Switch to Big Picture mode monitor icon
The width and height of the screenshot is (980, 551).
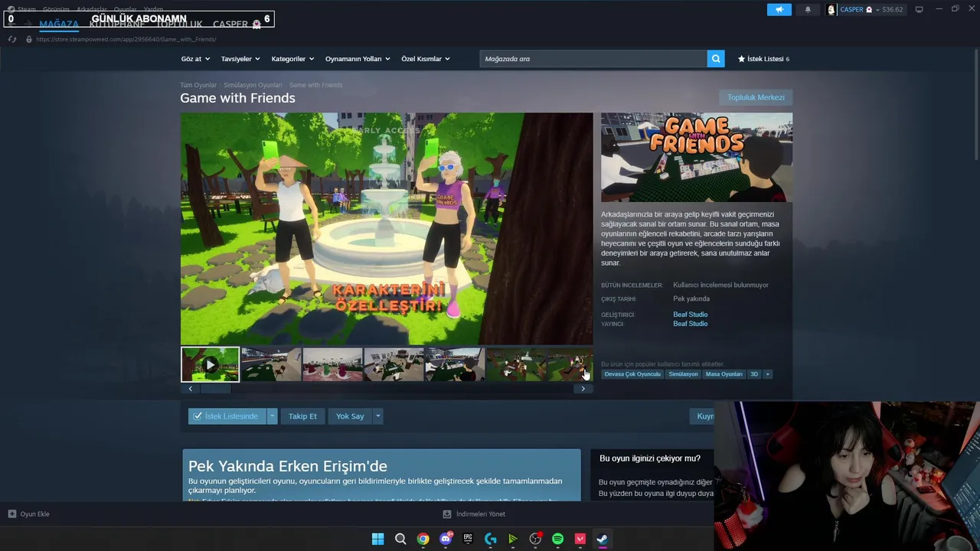[x=919, y=9]
